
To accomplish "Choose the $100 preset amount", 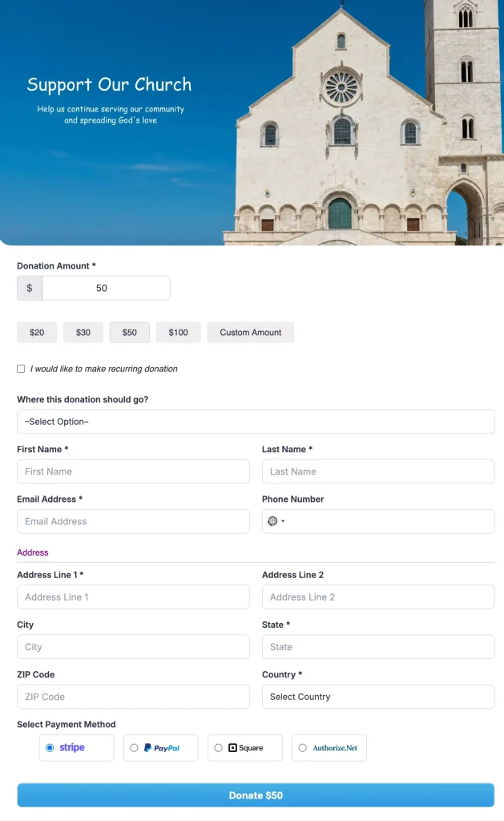I will (x=178, y=333).
